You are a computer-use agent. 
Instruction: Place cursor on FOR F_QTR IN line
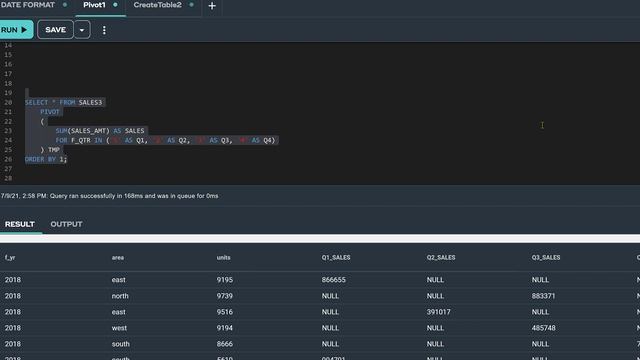(165, 140)
